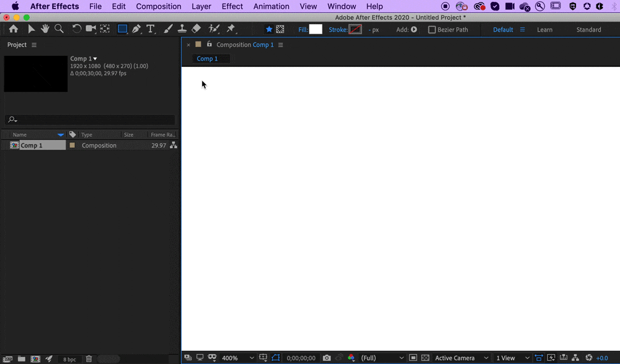Click the Primary Viewer monitor icon
Screen dimensions: 620x364
200,358
